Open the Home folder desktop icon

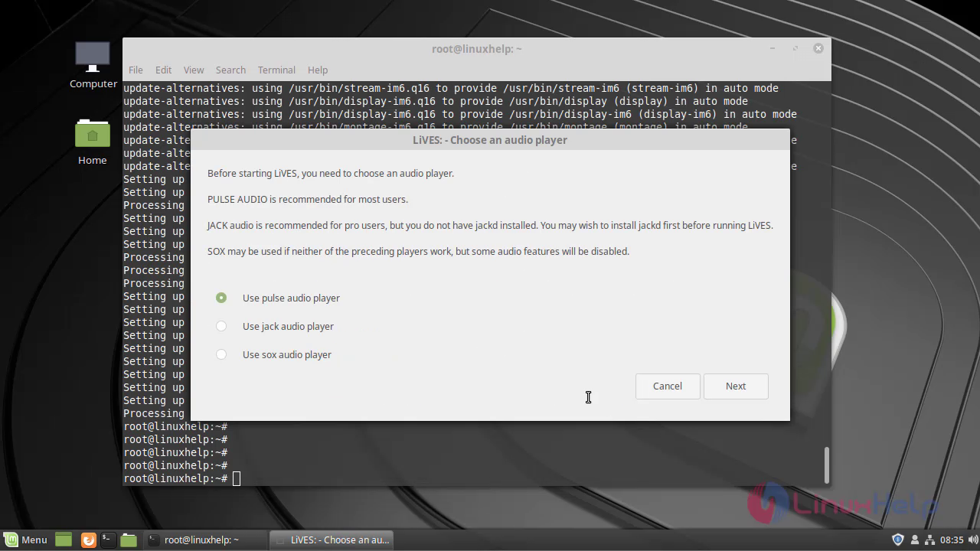pos(93,142)
